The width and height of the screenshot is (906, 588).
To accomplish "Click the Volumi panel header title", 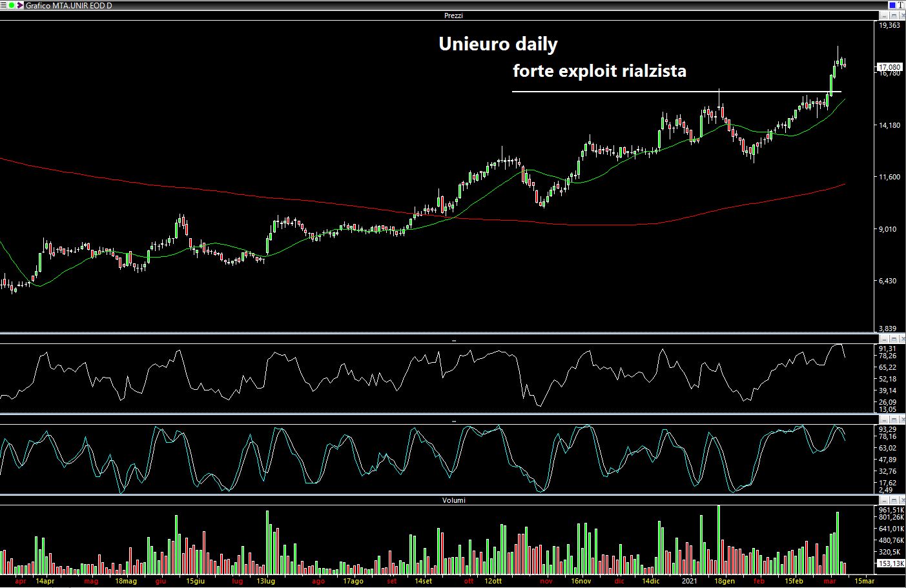I will tap(453, 500).
